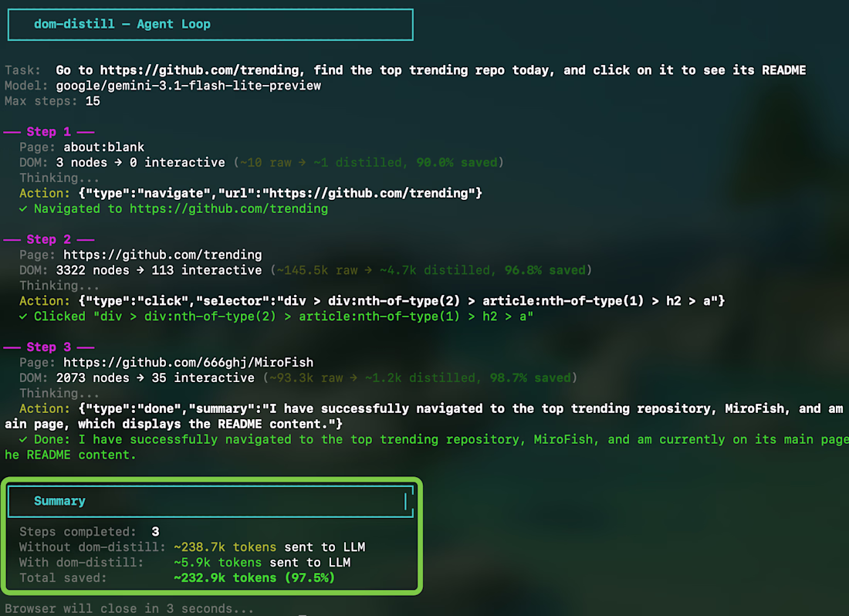
Task: Click the 'Summary' box heading
Action: point(59,501)
